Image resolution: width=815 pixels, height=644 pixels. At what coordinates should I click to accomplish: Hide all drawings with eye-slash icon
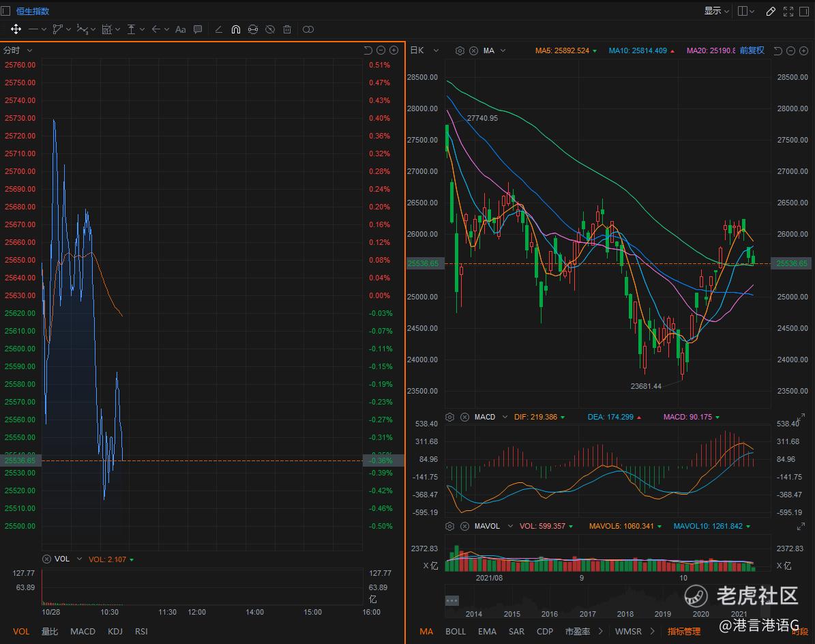click(270, 29)
